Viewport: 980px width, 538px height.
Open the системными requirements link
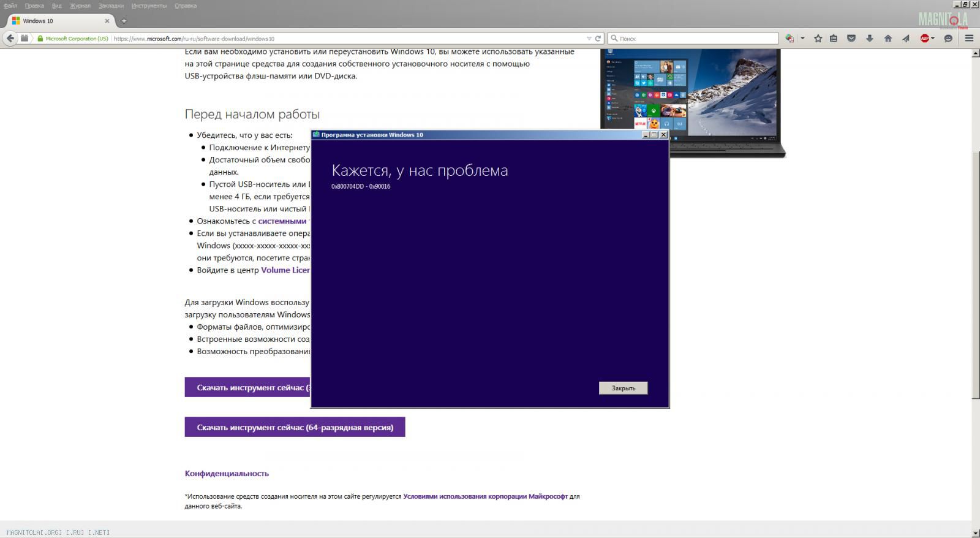282,221
